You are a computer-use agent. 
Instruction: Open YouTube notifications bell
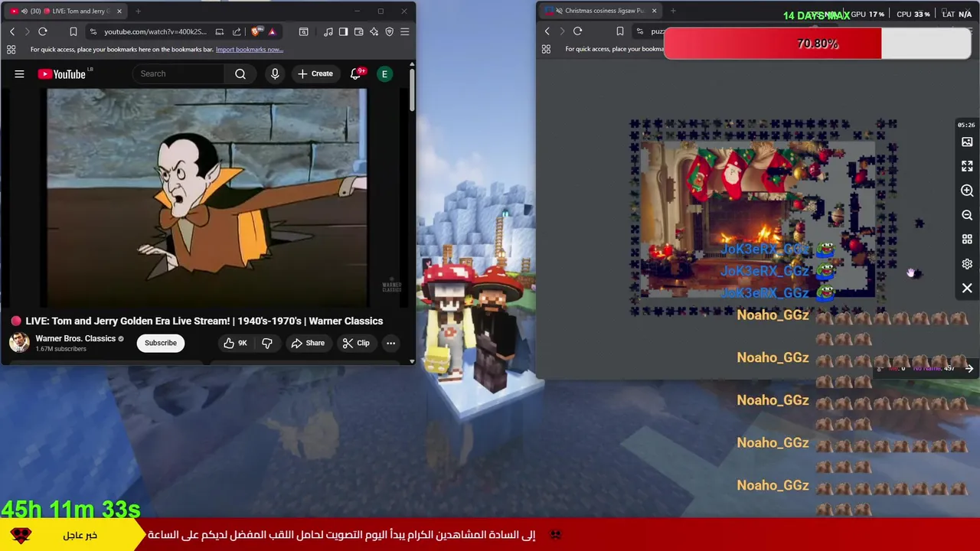(355, 74)
